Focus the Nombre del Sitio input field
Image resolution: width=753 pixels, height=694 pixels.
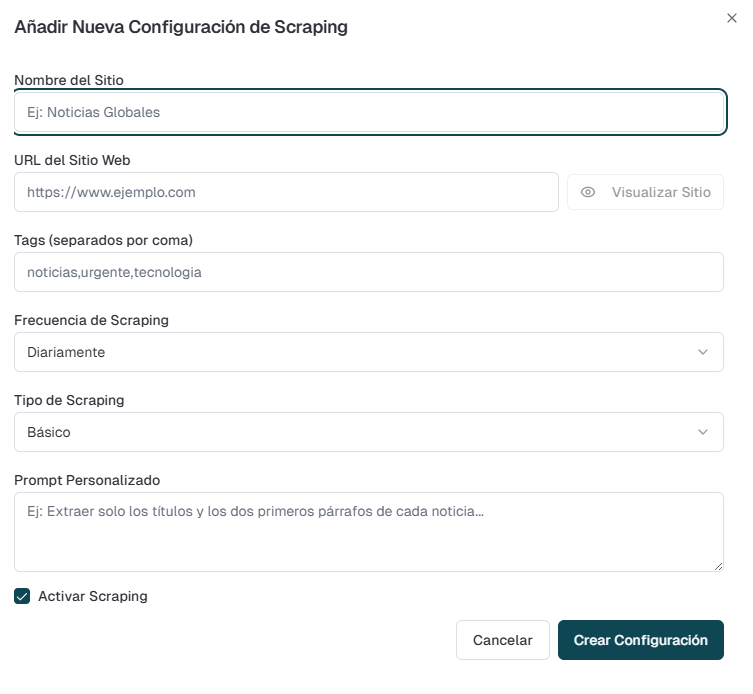click(x=368, y=112)
